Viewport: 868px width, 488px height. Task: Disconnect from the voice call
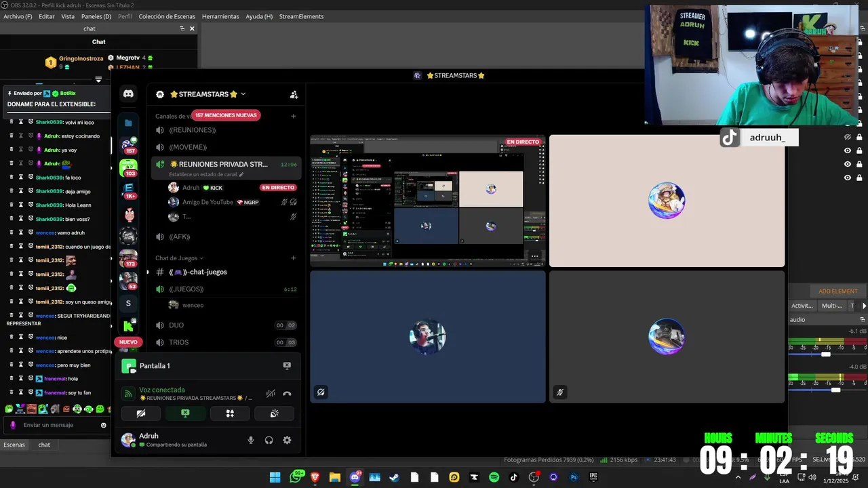tap(287, 393)
